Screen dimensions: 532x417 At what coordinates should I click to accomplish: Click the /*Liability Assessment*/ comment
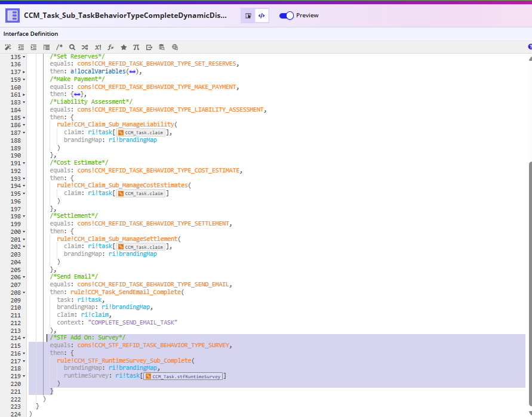pyautogui.click(x=91, y=101)
